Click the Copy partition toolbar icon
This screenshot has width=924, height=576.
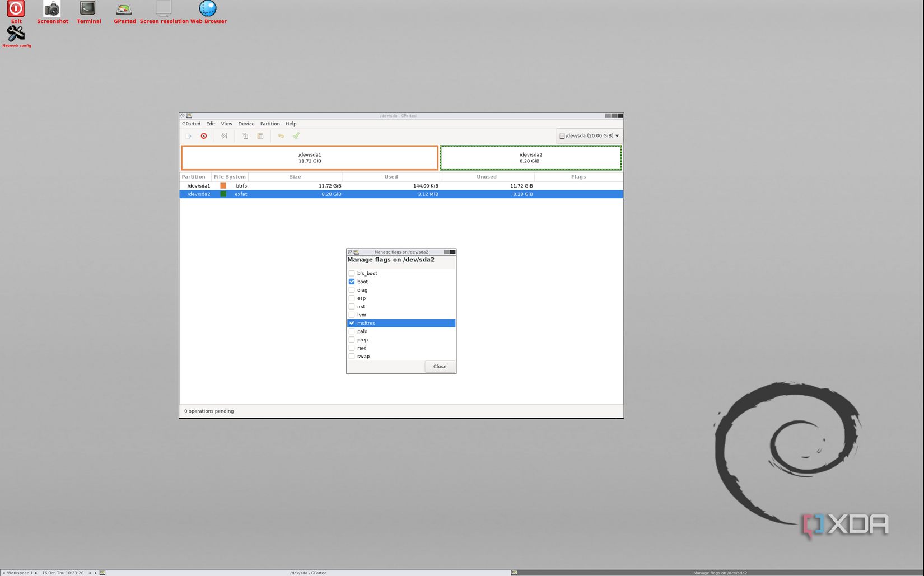(245, 136)
